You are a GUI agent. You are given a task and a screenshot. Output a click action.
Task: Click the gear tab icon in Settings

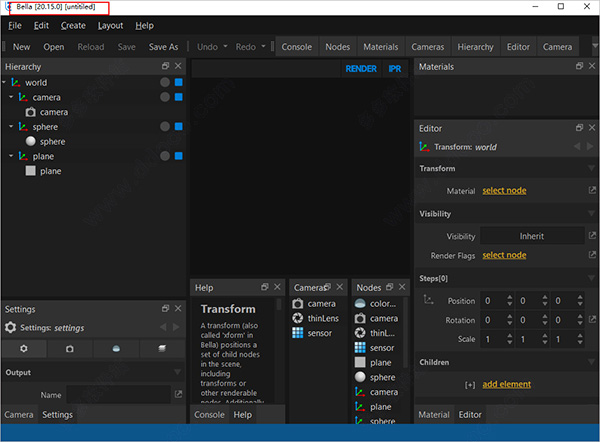(x=24, y=349)
